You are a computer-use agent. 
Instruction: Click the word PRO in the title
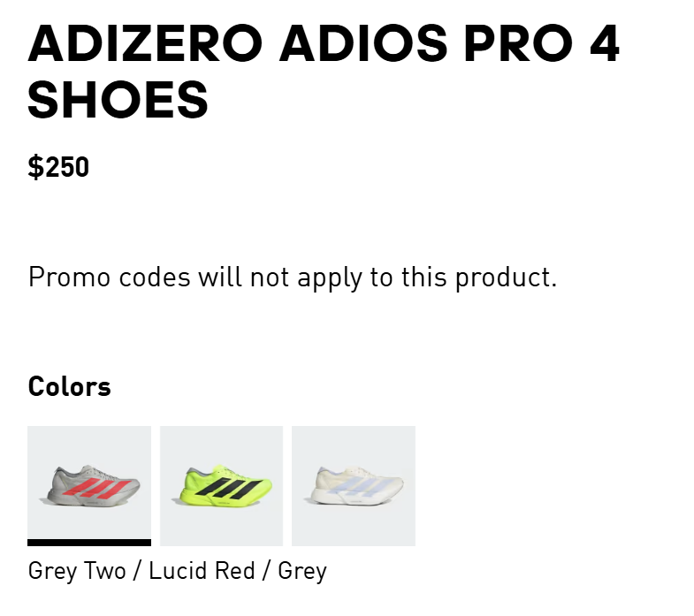(519, 44)
